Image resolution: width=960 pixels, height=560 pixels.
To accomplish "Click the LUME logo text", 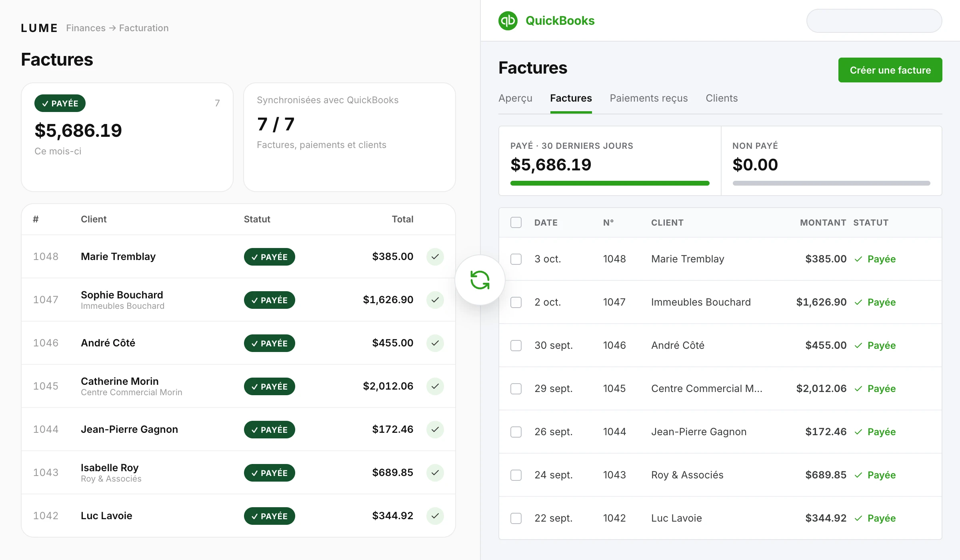I will click(x=39, y=28).
